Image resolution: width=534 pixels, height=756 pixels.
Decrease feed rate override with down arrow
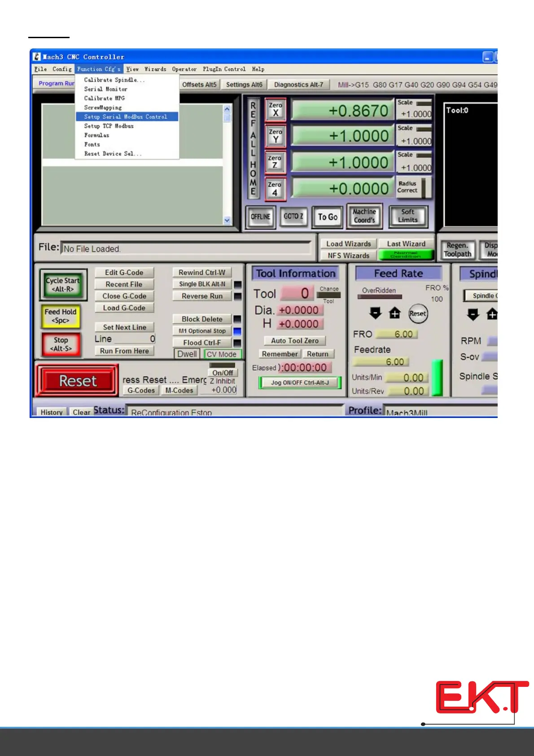[376, 313]
